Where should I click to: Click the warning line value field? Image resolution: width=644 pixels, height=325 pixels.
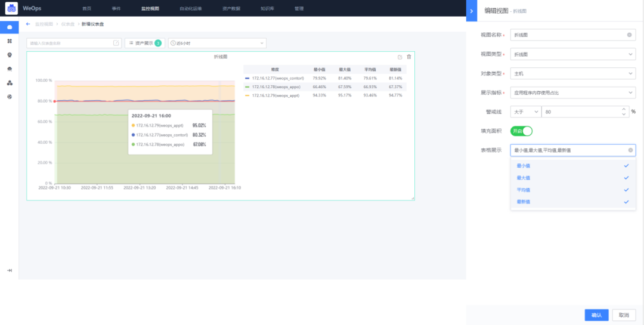coord(586,112)
